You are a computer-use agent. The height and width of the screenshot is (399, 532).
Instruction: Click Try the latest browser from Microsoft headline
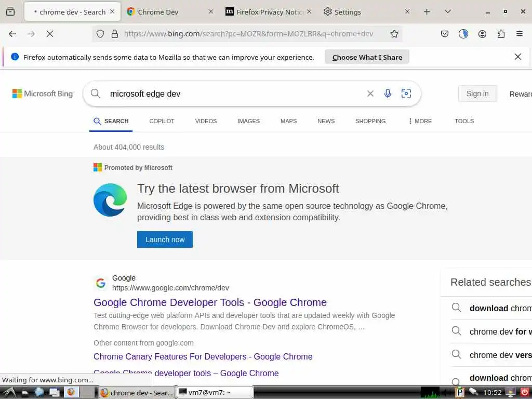tap(238, 189)
